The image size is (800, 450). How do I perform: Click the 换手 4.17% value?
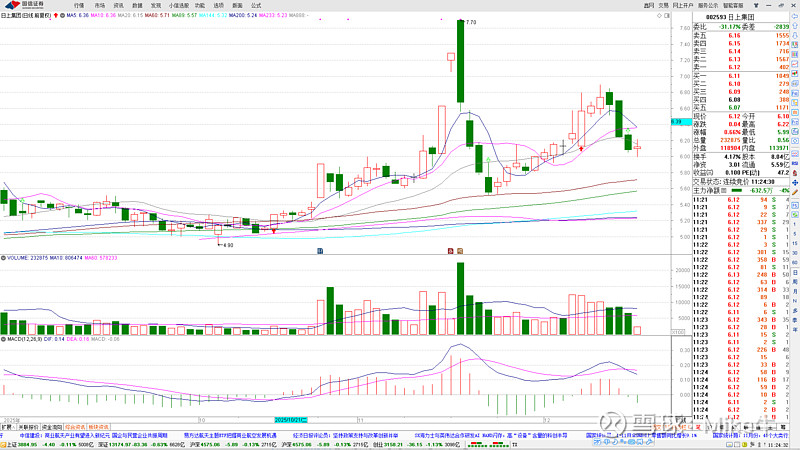click(733, 157)
